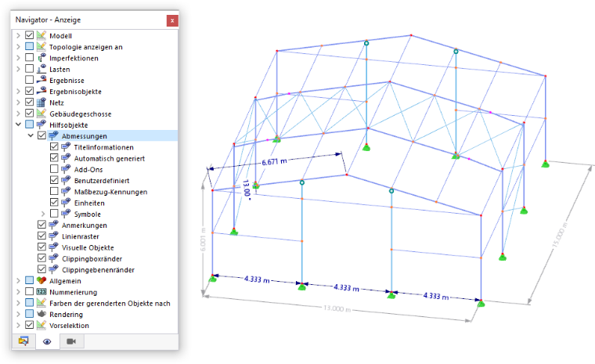Uncheck the Modell checkbox
Viewport: 595px width, 364px height.
coord(29,35)
